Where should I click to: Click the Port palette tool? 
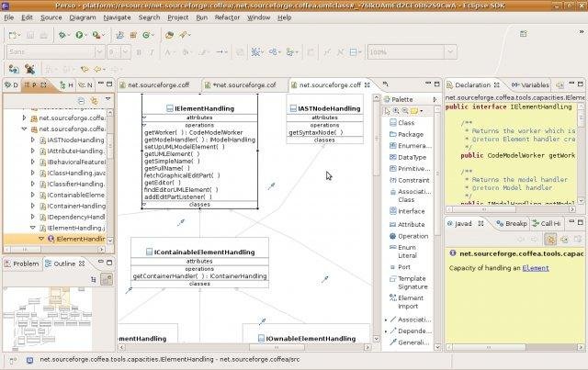tap(404, 267)
